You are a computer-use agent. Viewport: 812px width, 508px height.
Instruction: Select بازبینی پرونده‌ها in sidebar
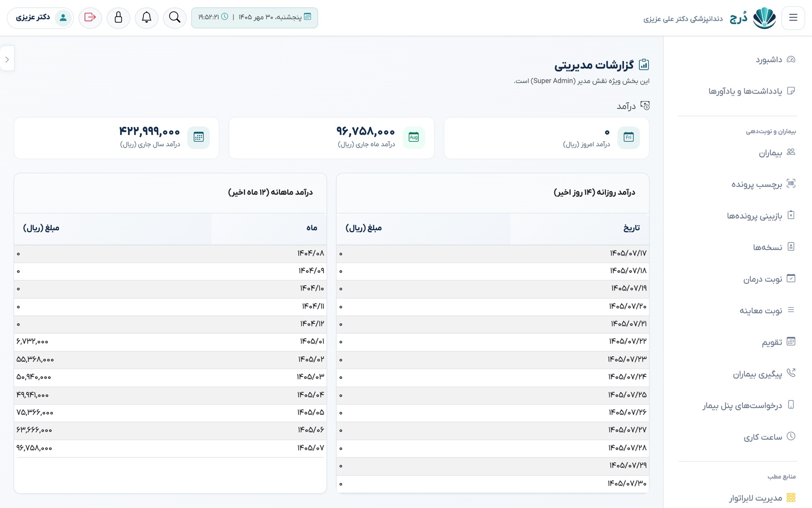[x=761, y=216]
